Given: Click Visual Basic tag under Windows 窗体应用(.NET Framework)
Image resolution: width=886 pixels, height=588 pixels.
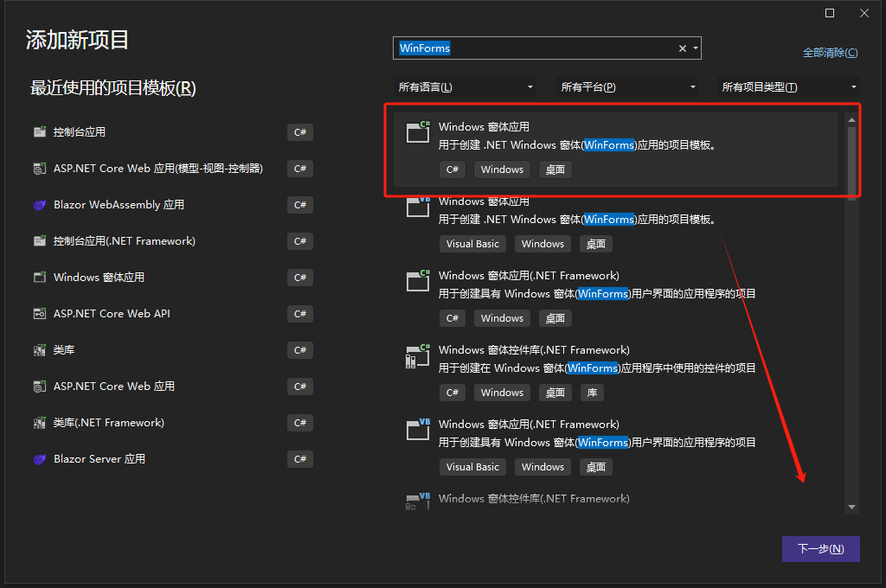Looking at the screenshot, I should [x=472, y=467].
